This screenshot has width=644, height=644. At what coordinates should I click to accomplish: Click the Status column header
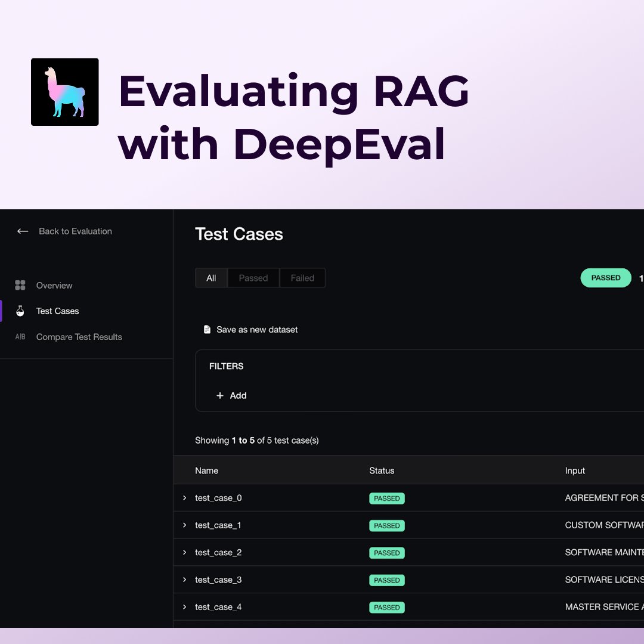(x=382, y=470)
